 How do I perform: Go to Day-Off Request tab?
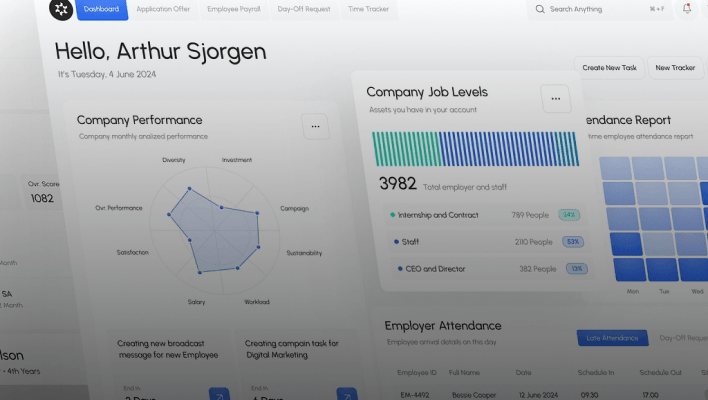coord(303,9)
